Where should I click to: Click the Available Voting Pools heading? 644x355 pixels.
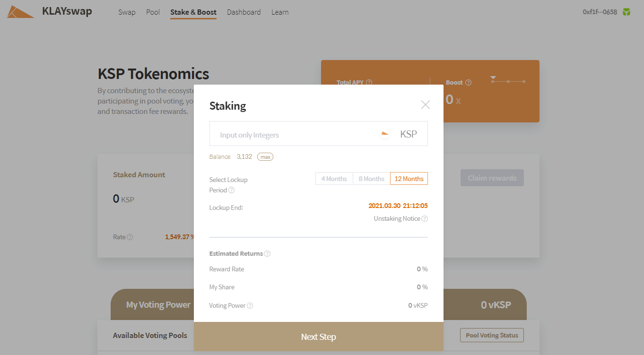click(x=150, y=335)
